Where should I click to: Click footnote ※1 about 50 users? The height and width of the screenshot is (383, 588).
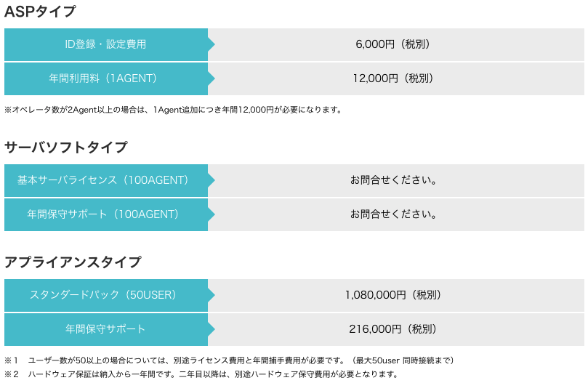(229, 360)
